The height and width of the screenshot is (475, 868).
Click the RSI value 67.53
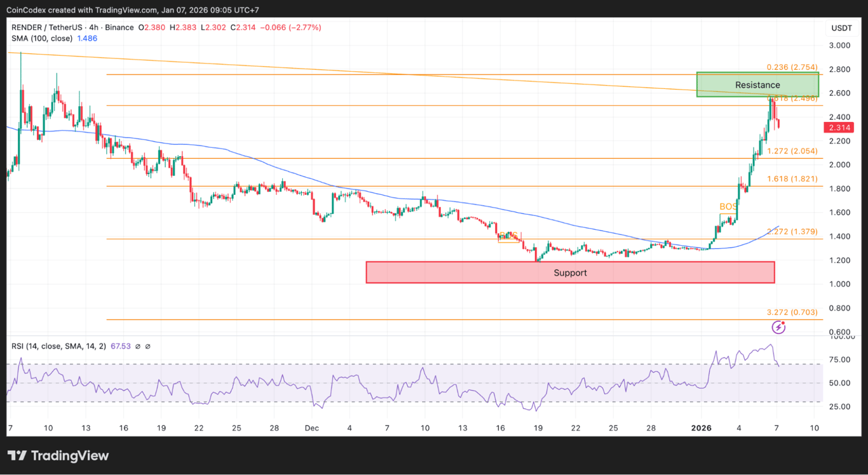(x=120, y=346)
